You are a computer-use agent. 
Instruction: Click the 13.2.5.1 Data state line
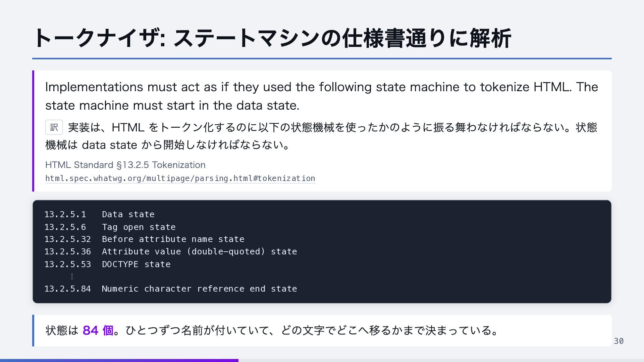click(x=99, y=215)
